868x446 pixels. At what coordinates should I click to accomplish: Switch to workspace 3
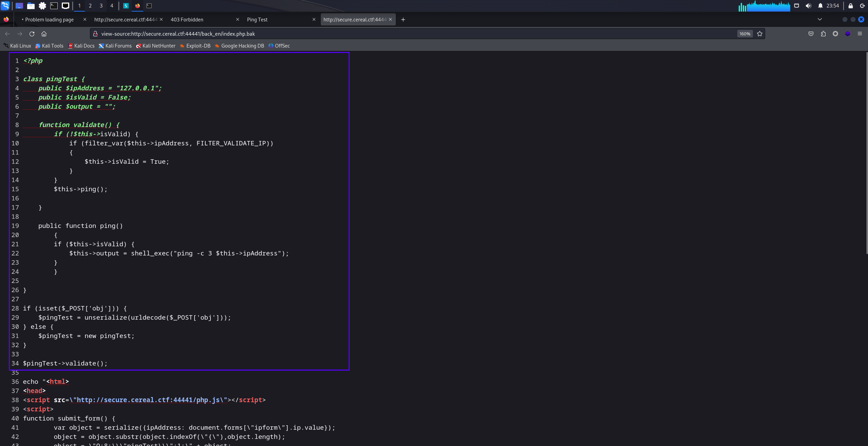[101, 6]
